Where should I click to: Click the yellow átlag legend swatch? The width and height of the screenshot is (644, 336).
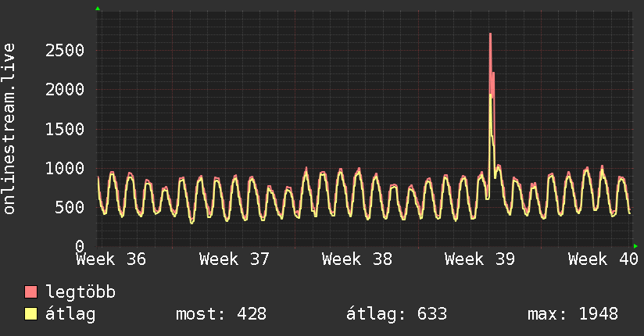(x=30, y=314)
